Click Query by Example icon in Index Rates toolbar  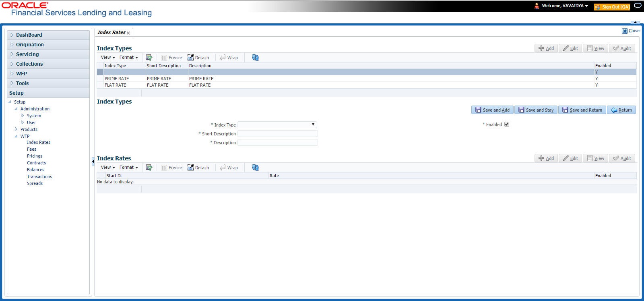[x=149, y=168]
